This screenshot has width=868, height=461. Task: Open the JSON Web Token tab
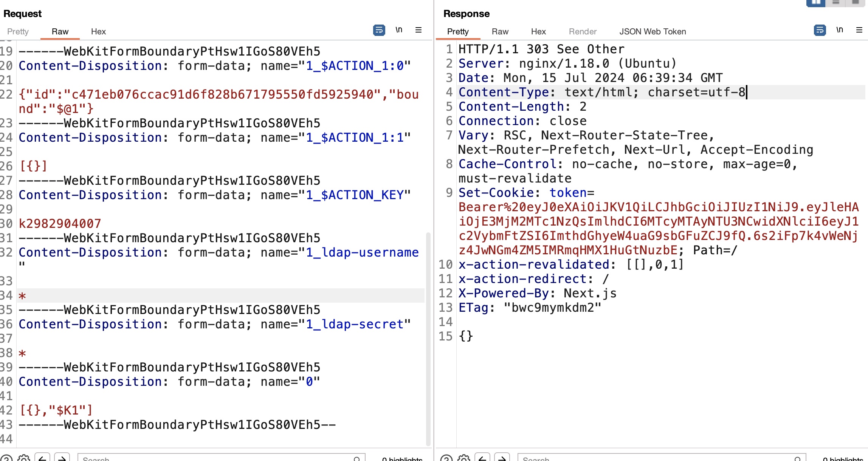coord(653,32)
